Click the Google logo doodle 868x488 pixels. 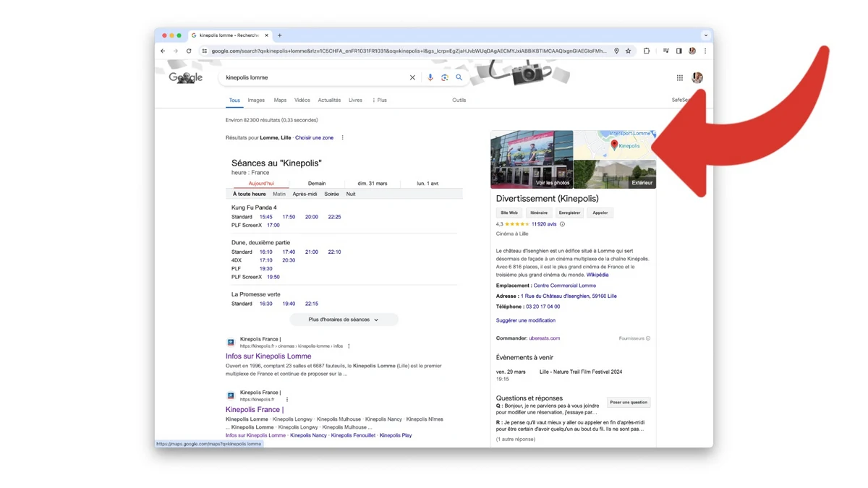coord(186,77)
